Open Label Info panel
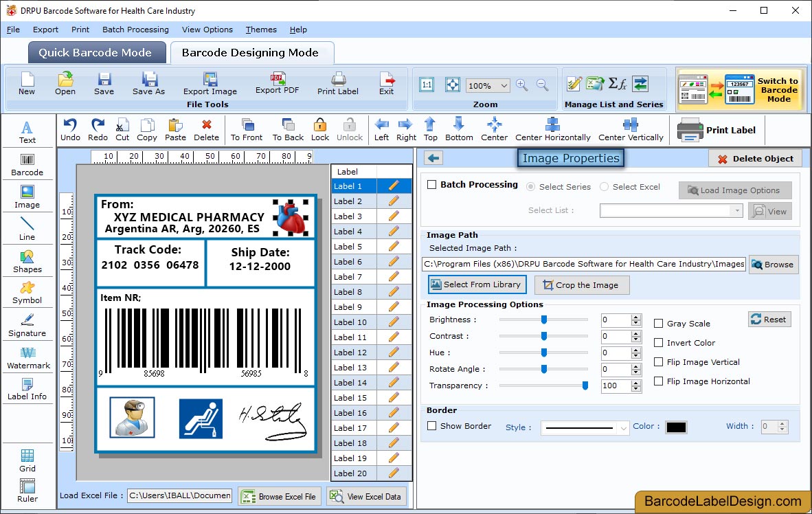Image resolution: width=812 pixels, height=514 pixels. pyautogui.click(x=27, y=389)
